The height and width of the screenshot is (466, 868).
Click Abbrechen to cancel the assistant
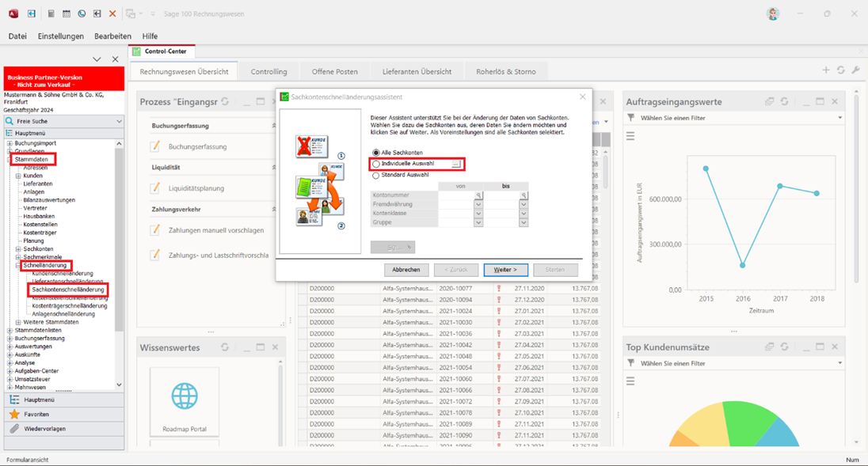click(407, 270)
